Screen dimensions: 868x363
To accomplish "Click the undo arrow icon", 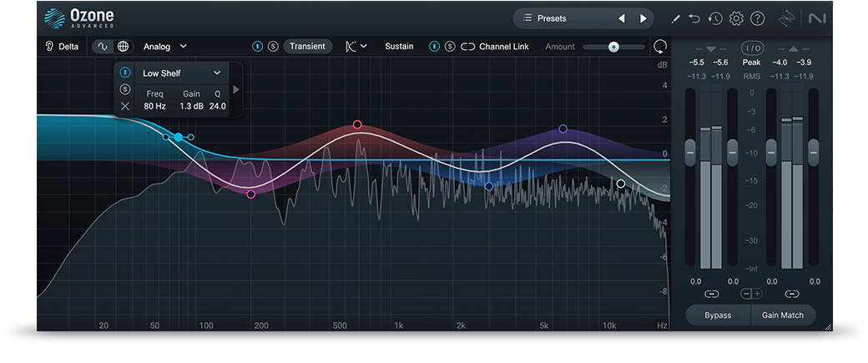I will coord(694,18).
